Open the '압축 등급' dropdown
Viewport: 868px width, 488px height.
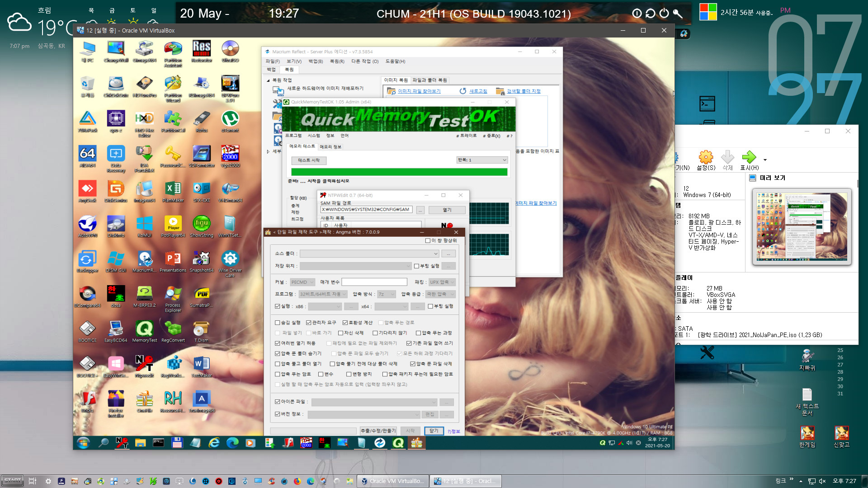tap(440, 294)
